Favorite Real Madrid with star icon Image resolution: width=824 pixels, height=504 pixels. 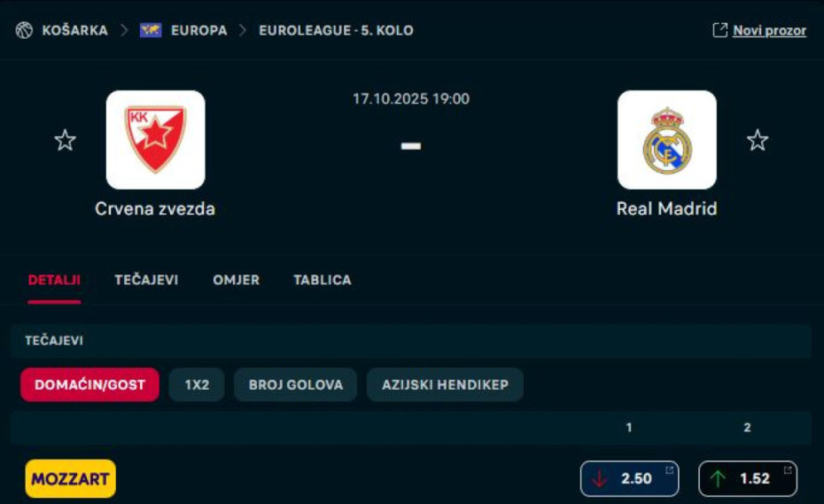coord(758,140)
